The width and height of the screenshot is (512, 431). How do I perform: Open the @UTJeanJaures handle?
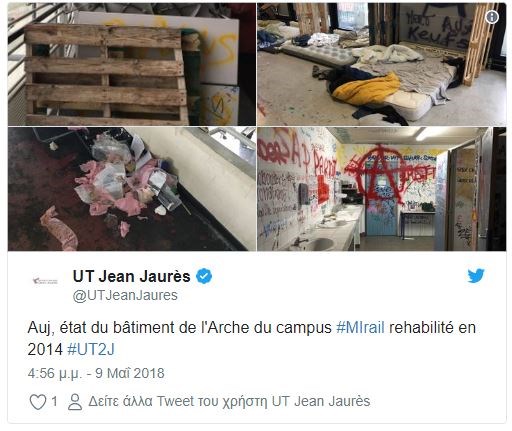pyautogui.click(x=125, y=295)
